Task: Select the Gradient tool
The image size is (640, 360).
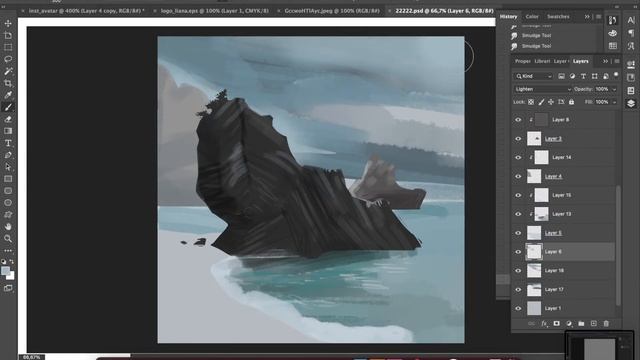Action: coord(8,131)
